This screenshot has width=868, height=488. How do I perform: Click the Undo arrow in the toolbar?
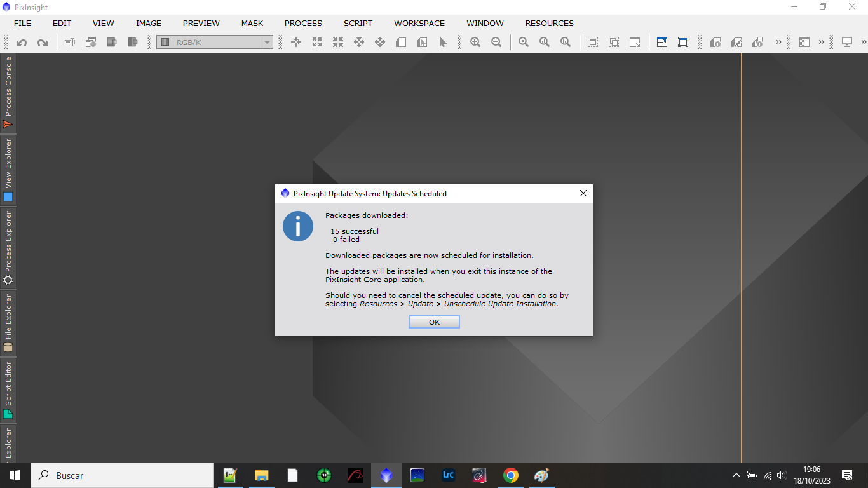pos(22,43)
